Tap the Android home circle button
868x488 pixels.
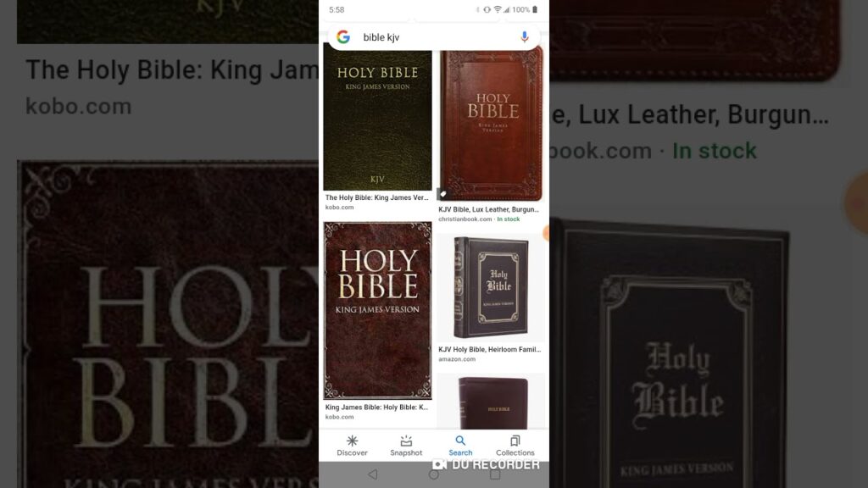[434, 474]
